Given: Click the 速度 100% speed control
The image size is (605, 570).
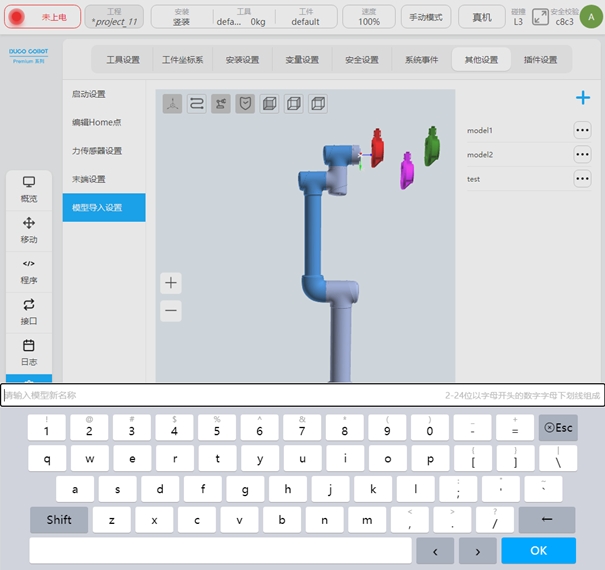Looking at the screenshot, I should tap(369, 17).
